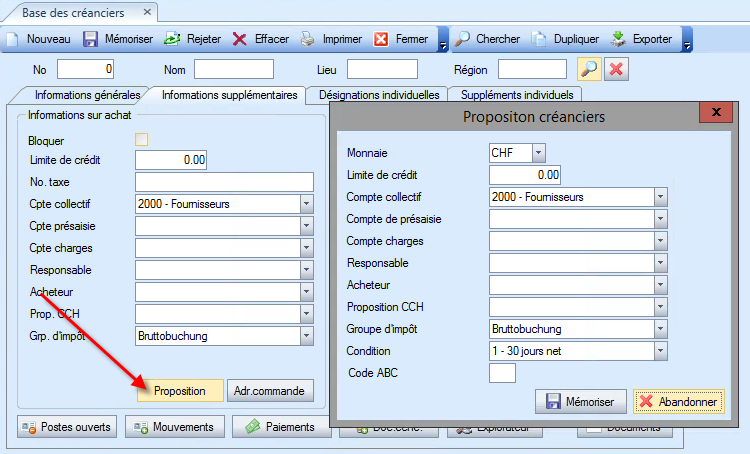The height and width of the screenshot is (454, 750).
Task: Click the Dupliquer toolbar button
Action: (x=565, y=39)
